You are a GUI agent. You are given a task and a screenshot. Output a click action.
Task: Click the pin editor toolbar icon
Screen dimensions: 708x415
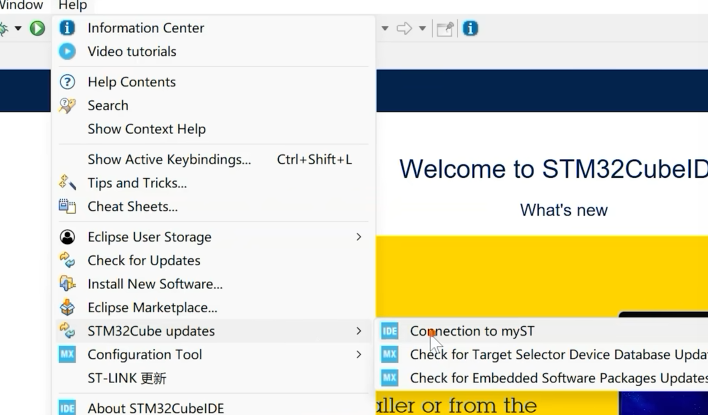pyautogui.click(x=445, y=29)
